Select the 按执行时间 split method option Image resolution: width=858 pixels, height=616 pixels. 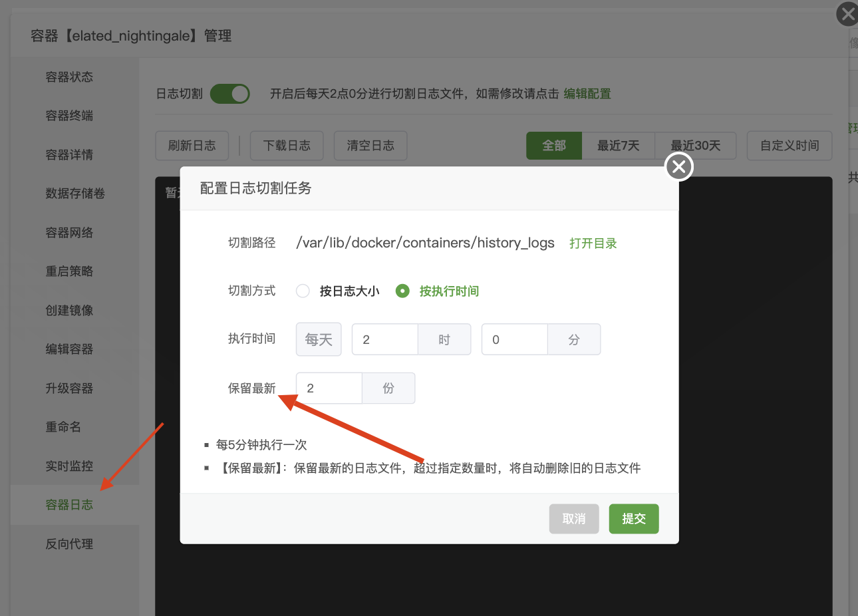402,291
